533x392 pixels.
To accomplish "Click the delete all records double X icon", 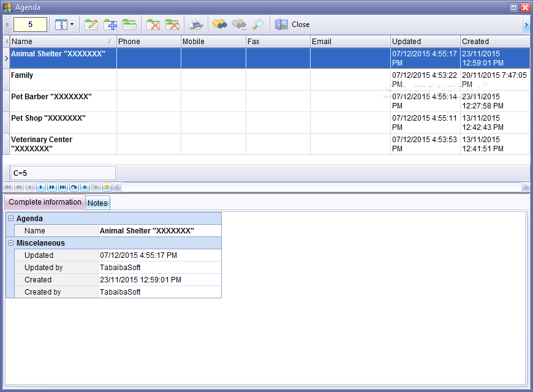I will point(172,24).
